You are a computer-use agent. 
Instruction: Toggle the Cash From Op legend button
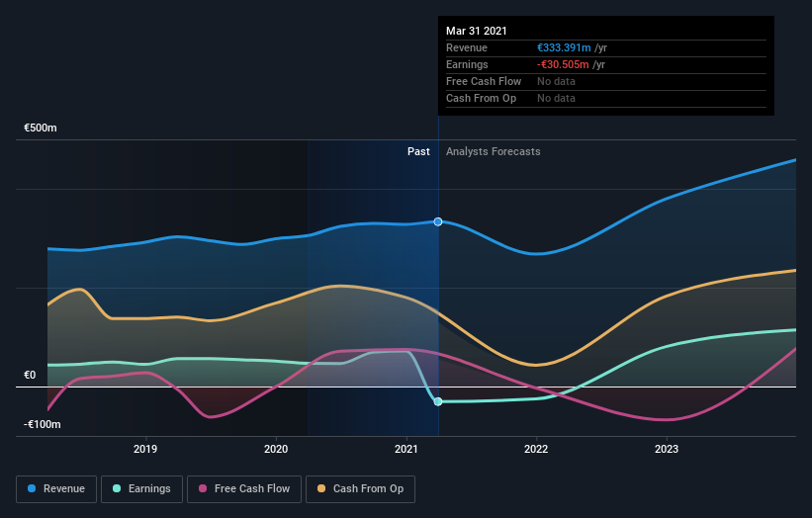point(360,489)
